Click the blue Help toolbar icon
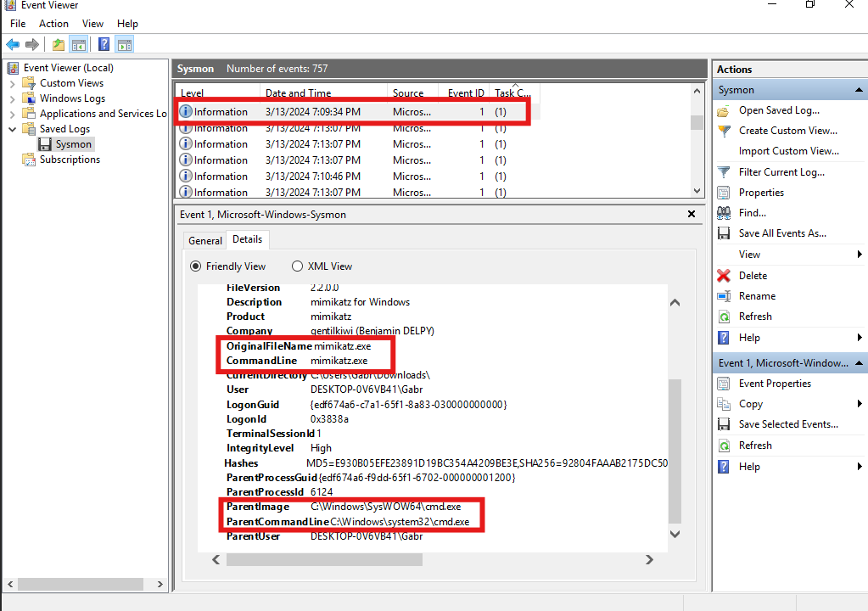This screenshot has width=868, height=611. pos(104,44)
